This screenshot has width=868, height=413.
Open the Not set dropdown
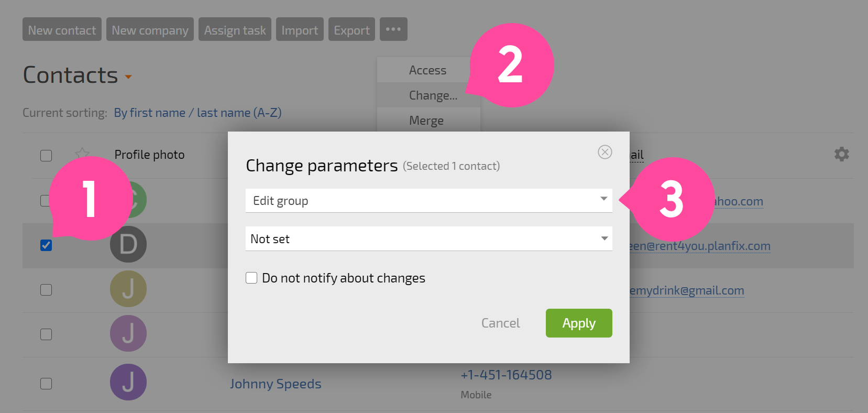tap(428, 238)
